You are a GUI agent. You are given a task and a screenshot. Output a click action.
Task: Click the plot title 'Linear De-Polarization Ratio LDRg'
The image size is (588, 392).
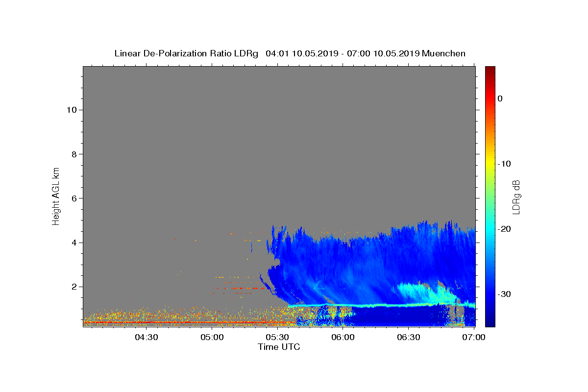click(186, 53)
